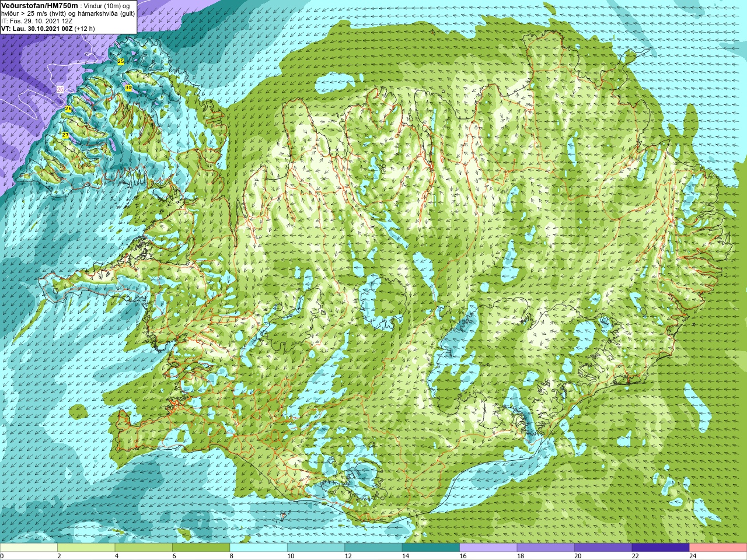Select the pale cyan 8–10 m/s legend swatch
Screen dimensions: 747x560
pyautogui.click(x=259, y=548)
